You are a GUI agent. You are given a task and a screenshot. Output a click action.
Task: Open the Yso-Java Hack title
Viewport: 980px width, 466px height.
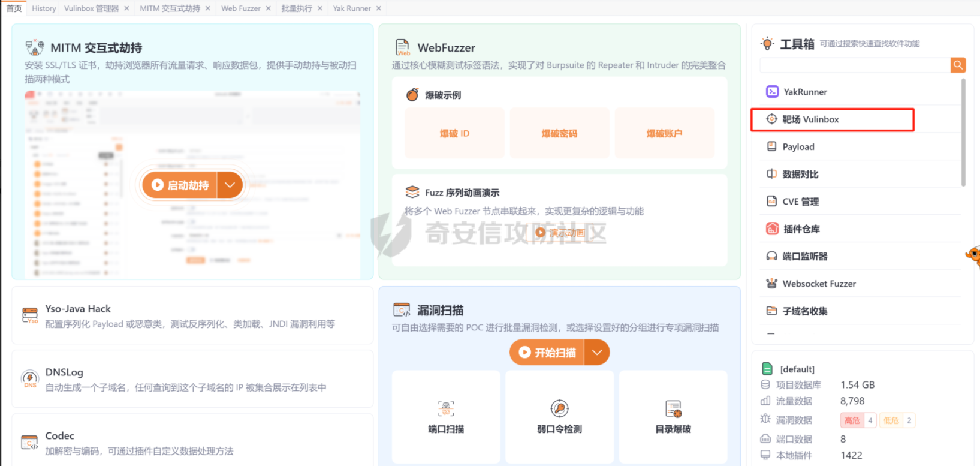[78, 309]
